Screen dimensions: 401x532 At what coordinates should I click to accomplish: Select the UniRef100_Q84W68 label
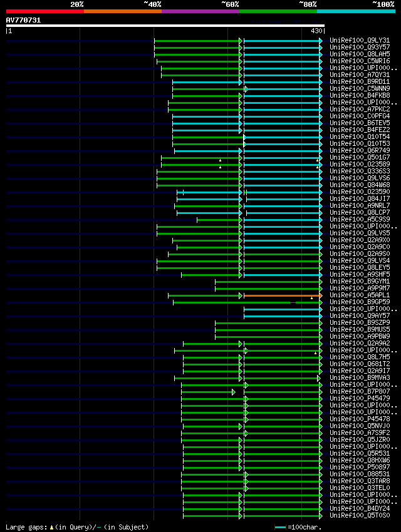pyautogui.click(x=360, y=185)
